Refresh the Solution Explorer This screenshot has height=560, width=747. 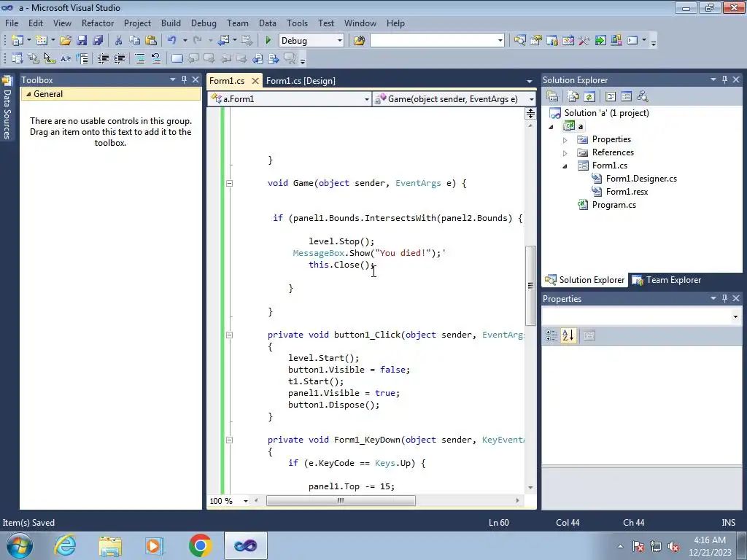[x=589, y=97]
